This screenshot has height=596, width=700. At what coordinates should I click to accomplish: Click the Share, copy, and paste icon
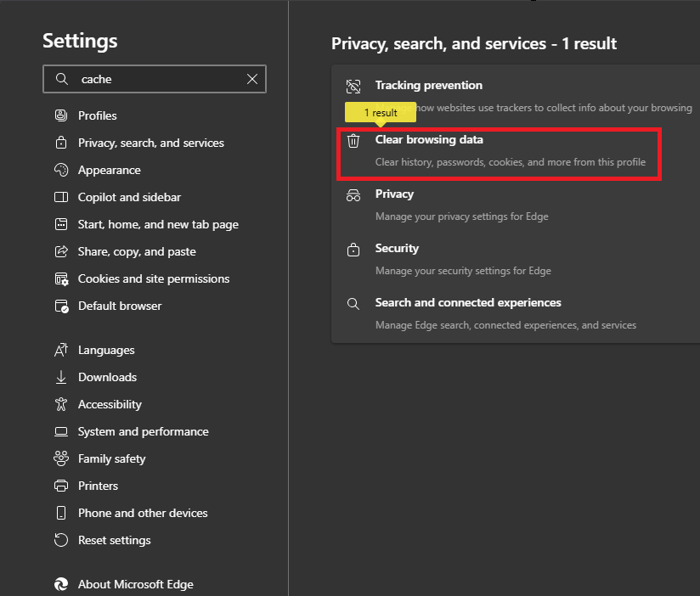pos(61,251)
